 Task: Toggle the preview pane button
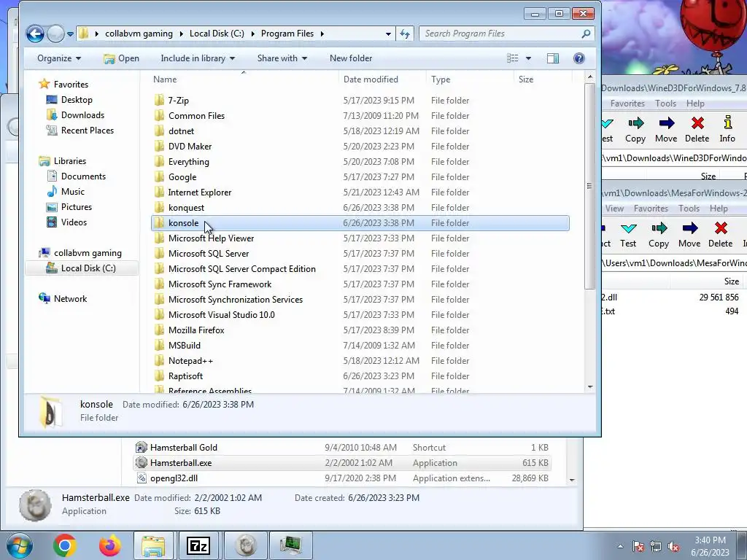553,58
